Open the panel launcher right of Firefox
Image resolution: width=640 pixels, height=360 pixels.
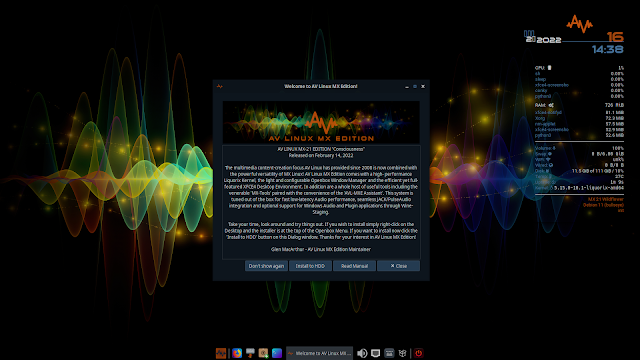(250, 353)
